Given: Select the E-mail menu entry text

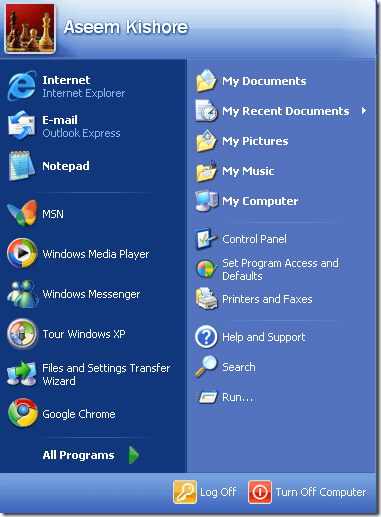Looking at the screenshot, I should point(60,120).
